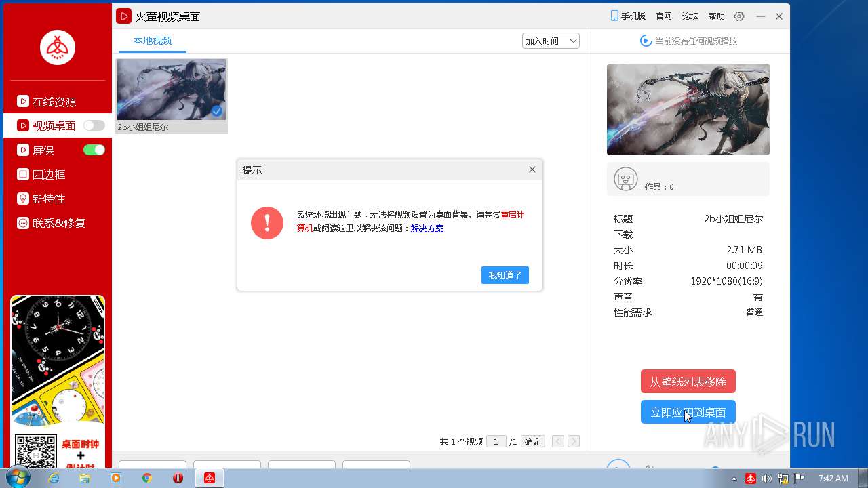
Task: Click the 在线资源 play icon
Action: click(x=23, y=102)
